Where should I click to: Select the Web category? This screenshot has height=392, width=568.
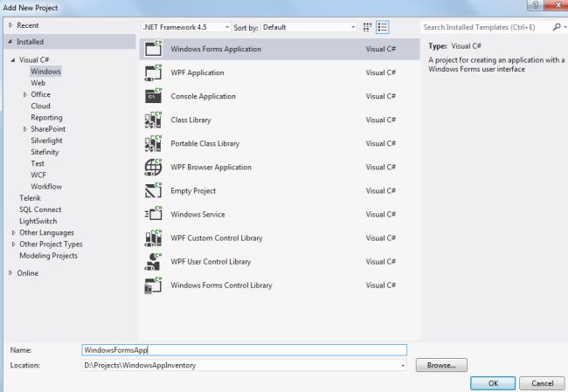pyautogui.click(x=38, y=83)
